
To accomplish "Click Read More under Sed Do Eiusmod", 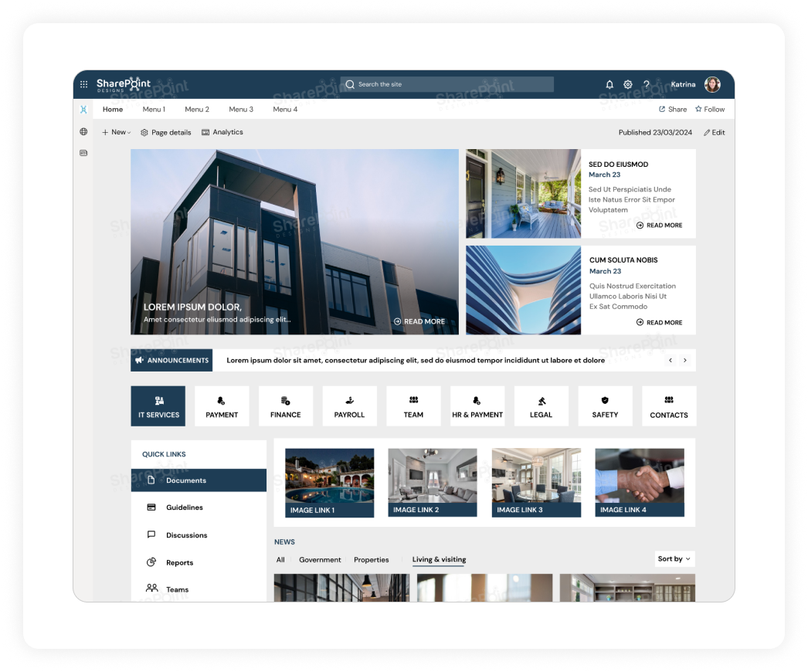I will [x=659, y=226].
